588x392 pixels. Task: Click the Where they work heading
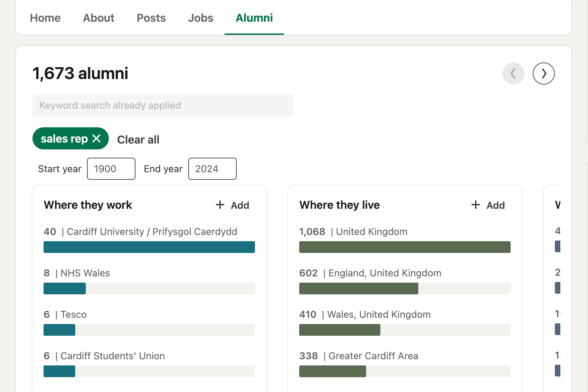[x=88, y=205]
